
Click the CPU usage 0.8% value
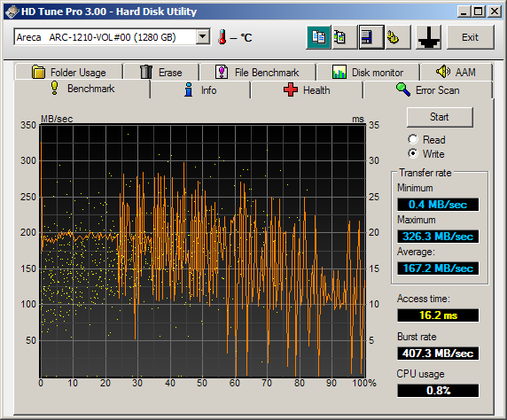point(438,391)
